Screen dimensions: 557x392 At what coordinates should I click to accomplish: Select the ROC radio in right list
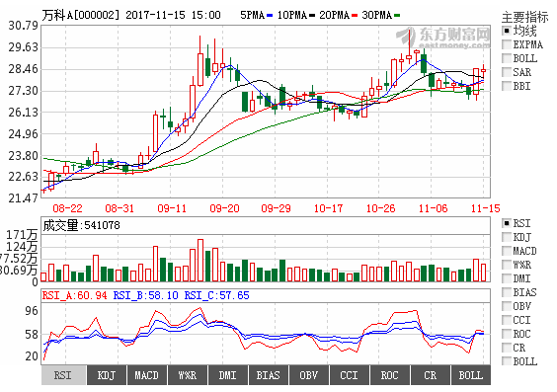pos(507,334)
